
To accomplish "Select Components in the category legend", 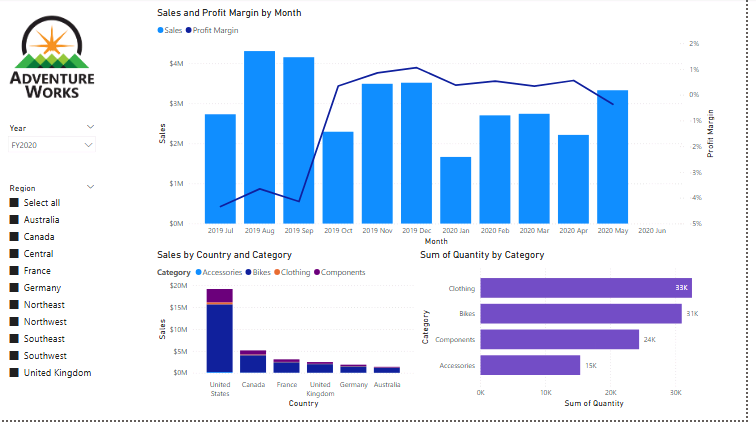I will (318, 272).
